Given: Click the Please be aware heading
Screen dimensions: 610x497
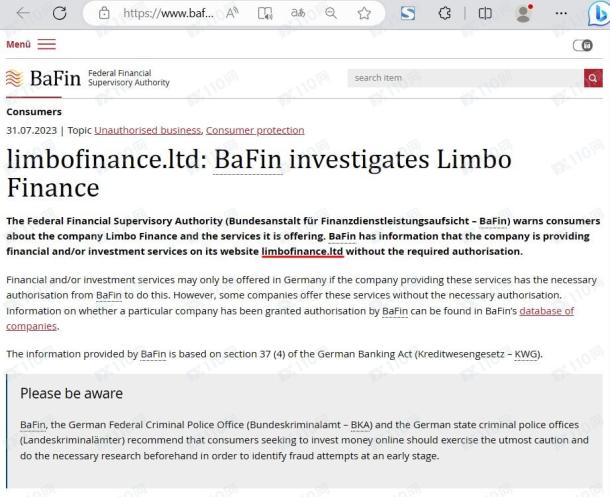Looking at the screenshot, I should pos(72,394).
